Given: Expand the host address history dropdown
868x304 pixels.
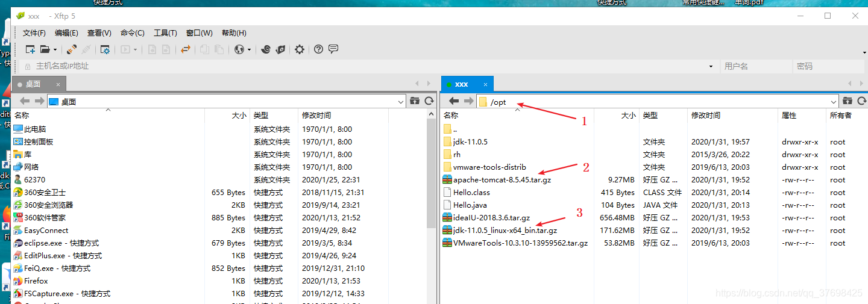Looking at the screenshot, I should tap(712, 66).
